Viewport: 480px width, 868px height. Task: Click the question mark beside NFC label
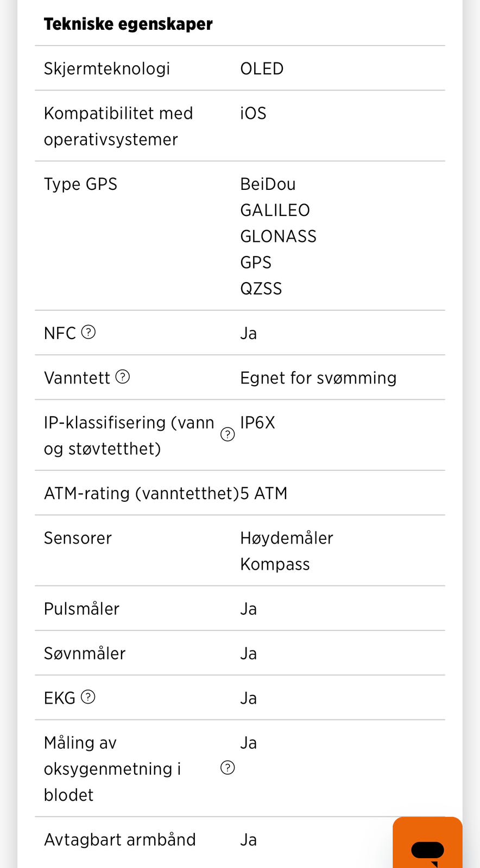(88, 332)
